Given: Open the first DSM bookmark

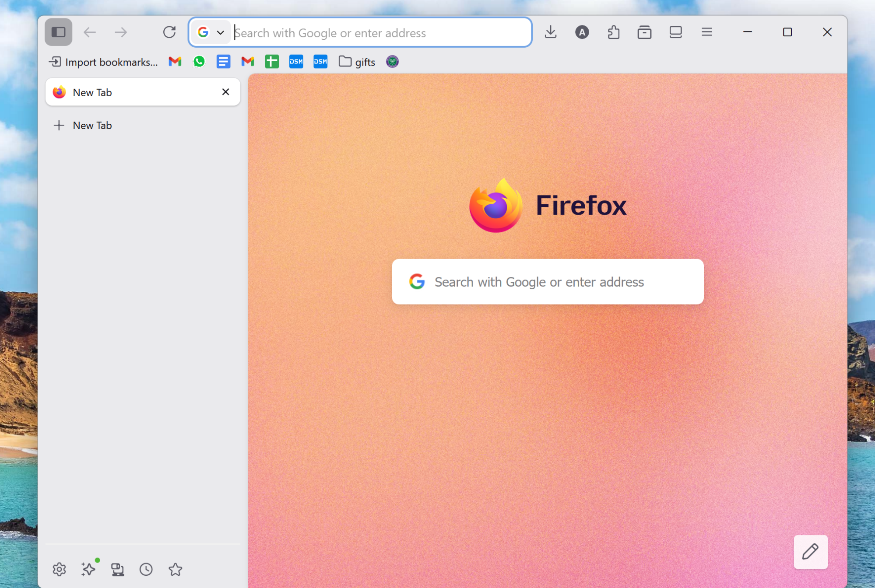Looking at the screenshot, I should 296,62.
